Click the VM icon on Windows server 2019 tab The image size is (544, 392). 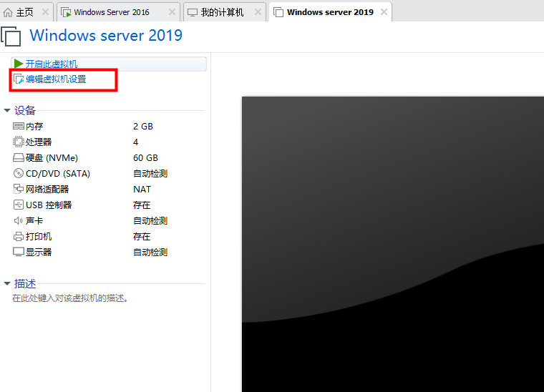coord(278,12)
